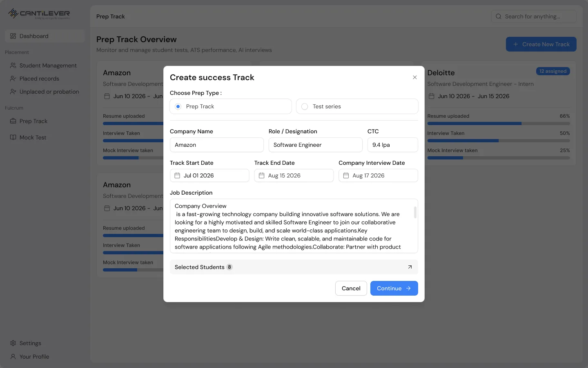Edit the CTC field
This screenshot has width=588, height=368.
click(x=392, y=145)
